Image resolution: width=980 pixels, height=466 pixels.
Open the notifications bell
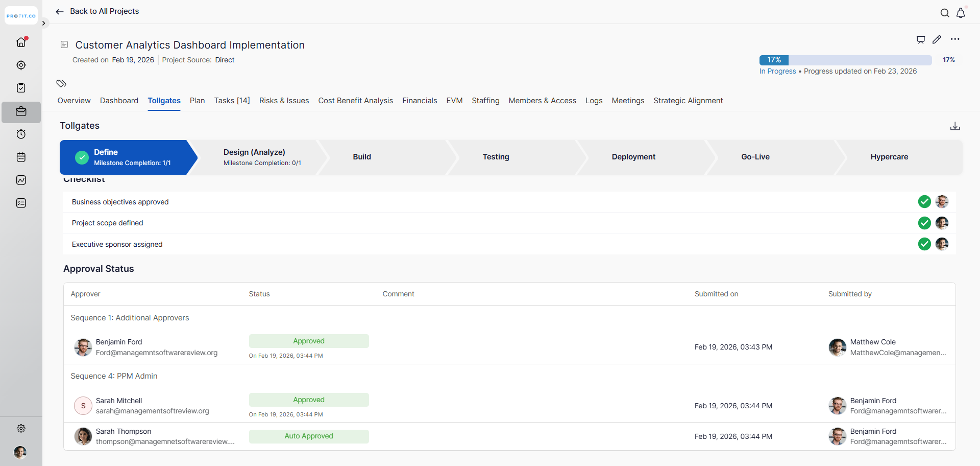[x=961, y=13]
